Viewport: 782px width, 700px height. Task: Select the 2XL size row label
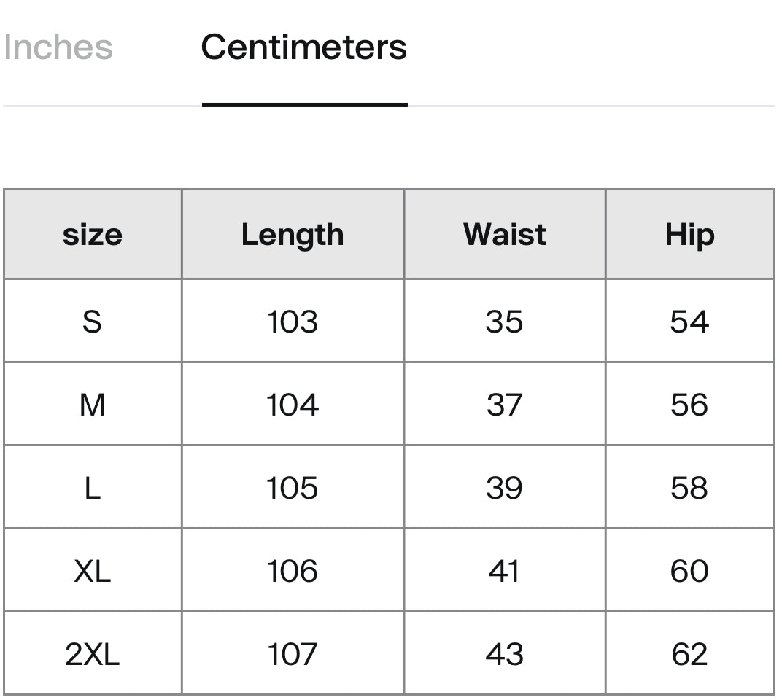coord(92,653)
